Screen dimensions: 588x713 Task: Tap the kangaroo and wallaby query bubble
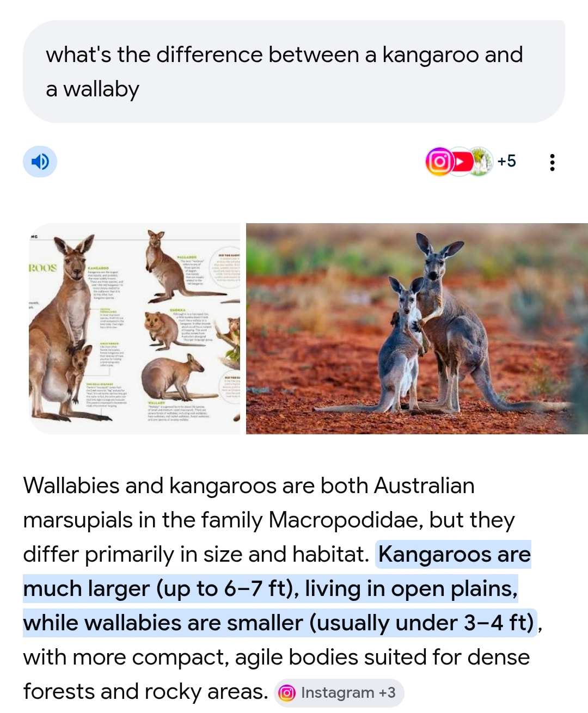pos(293,71)
